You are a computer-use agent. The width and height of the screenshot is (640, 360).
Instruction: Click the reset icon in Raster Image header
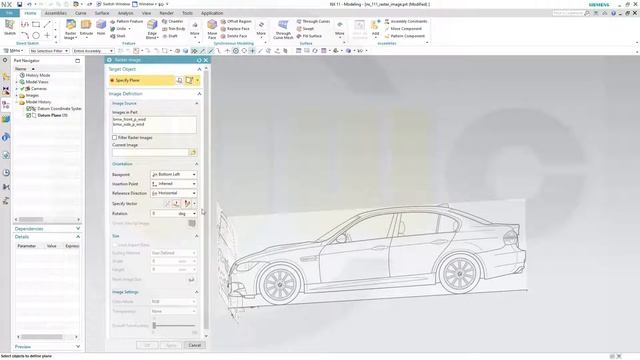coord(199,60)
